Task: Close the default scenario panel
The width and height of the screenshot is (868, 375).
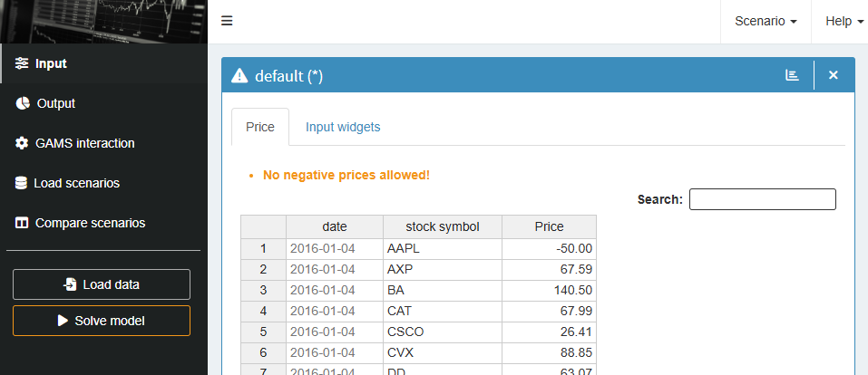Action: click(x=834, y=75)
